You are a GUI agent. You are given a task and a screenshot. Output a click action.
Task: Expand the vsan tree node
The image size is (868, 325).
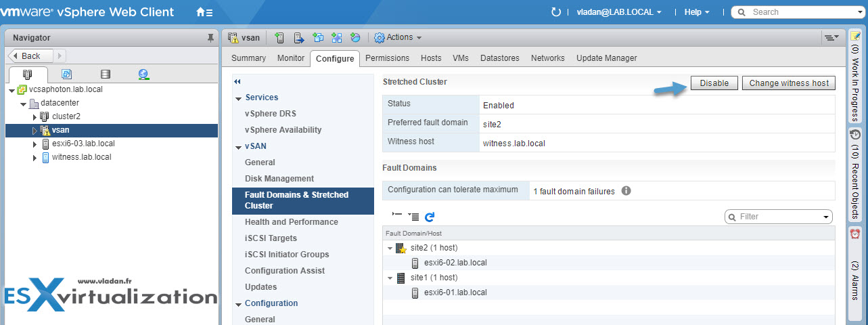coord(35,130)
